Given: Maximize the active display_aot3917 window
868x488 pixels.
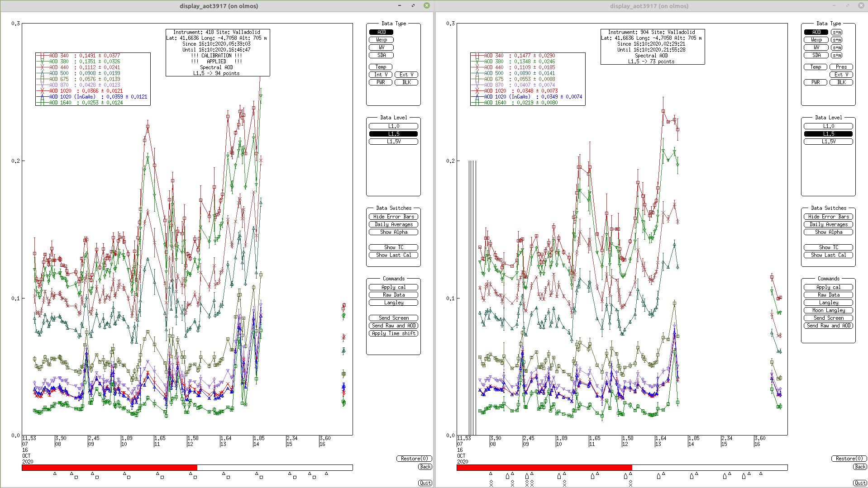Looking at the screenshot, I should [413, 5].
